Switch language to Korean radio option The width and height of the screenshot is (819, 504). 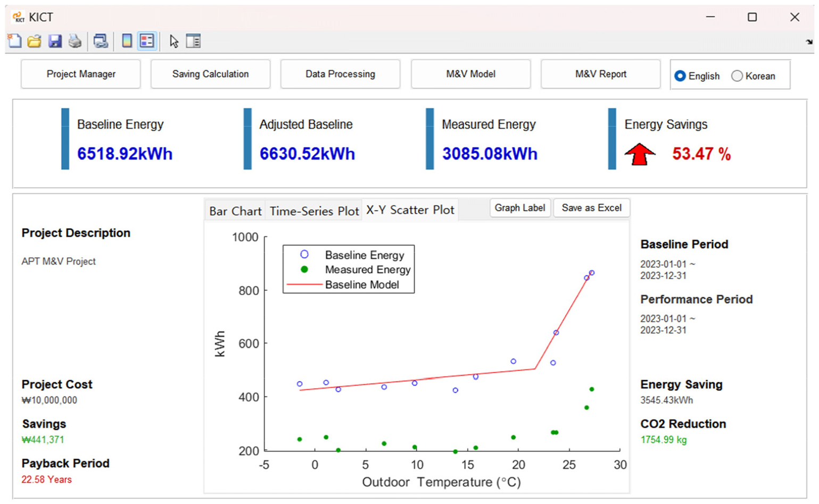tap(737, 76)
